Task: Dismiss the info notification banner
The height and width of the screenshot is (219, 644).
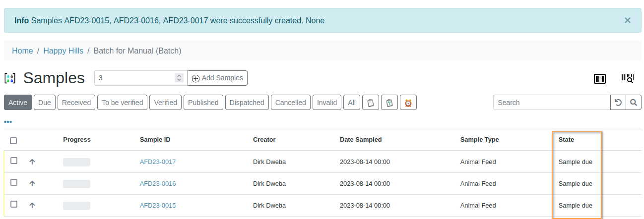Action: [628, 20]
